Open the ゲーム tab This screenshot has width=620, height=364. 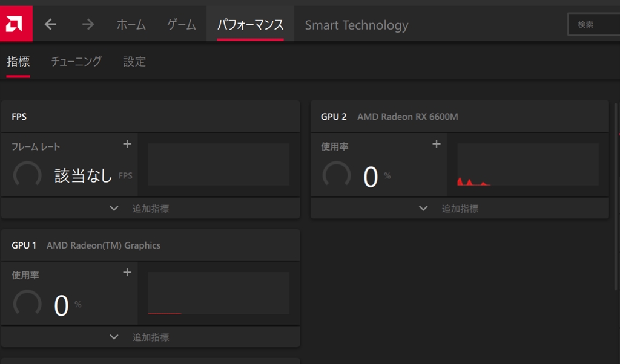(182, 25)
